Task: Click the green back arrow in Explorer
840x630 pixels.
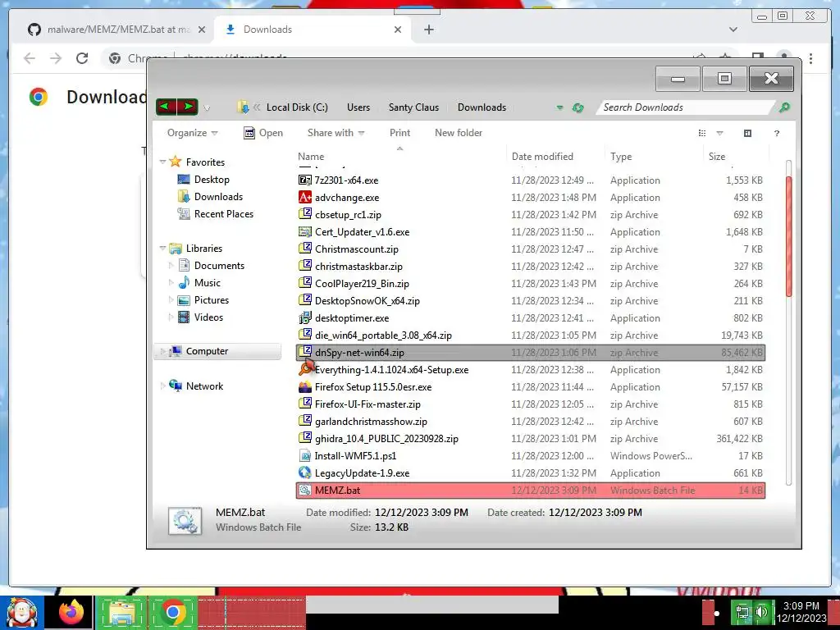Action: 166,107
